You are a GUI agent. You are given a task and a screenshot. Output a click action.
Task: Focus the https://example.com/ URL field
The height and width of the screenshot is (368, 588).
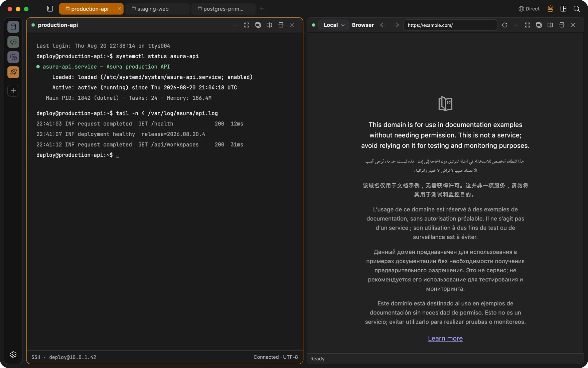[x=450, y=25]
